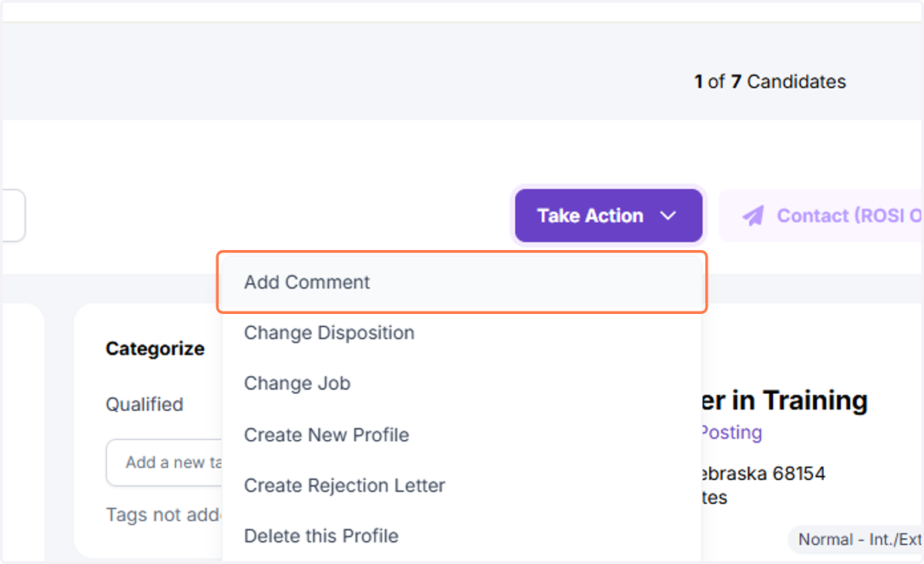924x564 pixels.
Task: Open the Take Action button menu
Action: tap(608, 215)
